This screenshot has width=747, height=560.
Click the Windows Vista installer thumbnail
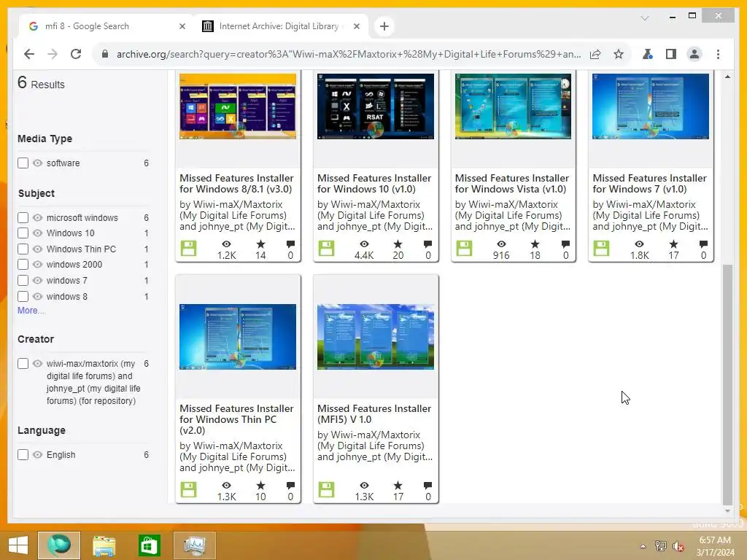click(513, 106)
